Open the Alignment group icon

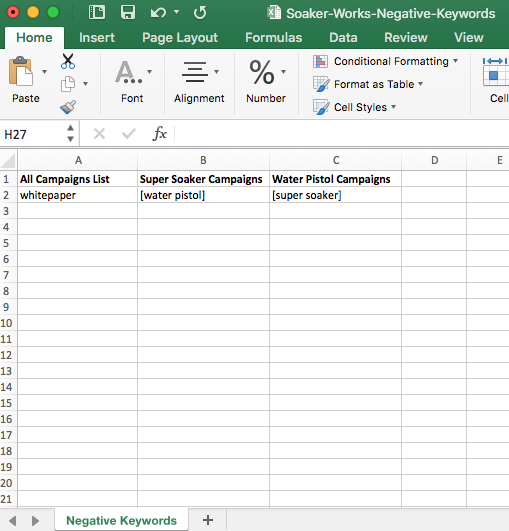194,72
